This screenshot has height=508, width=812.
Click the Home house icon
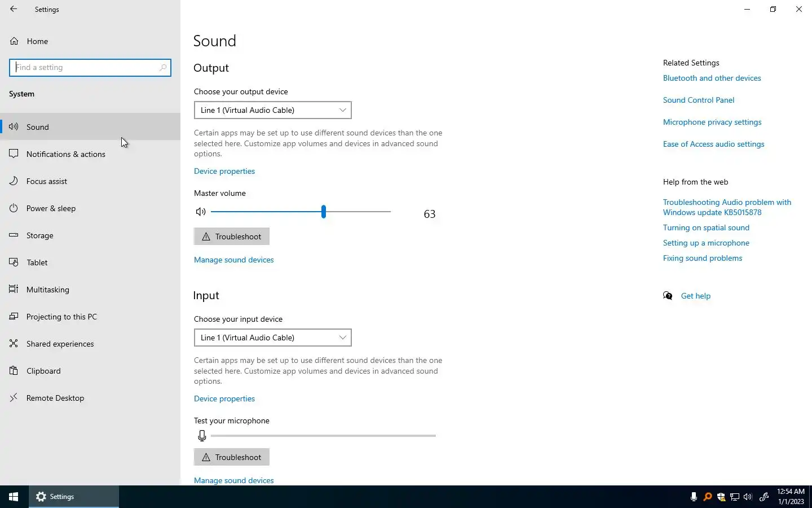[14, 41]
